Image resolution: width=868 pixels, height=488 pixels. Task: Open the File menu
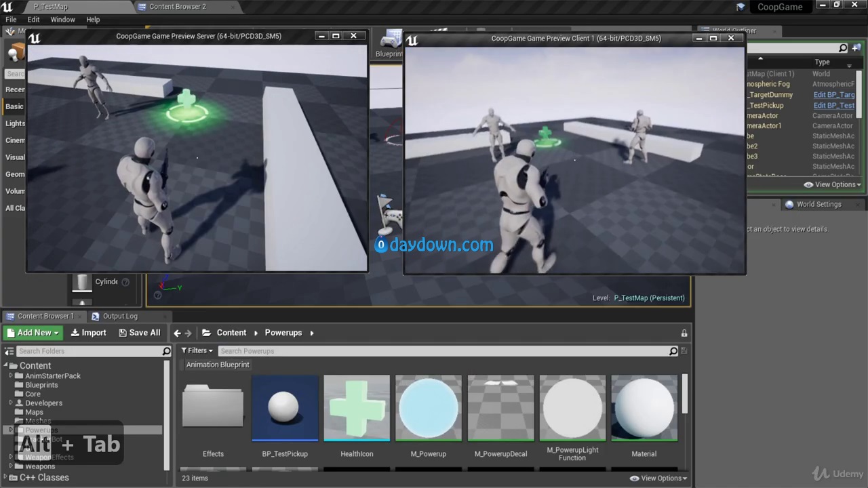(11, 20)
